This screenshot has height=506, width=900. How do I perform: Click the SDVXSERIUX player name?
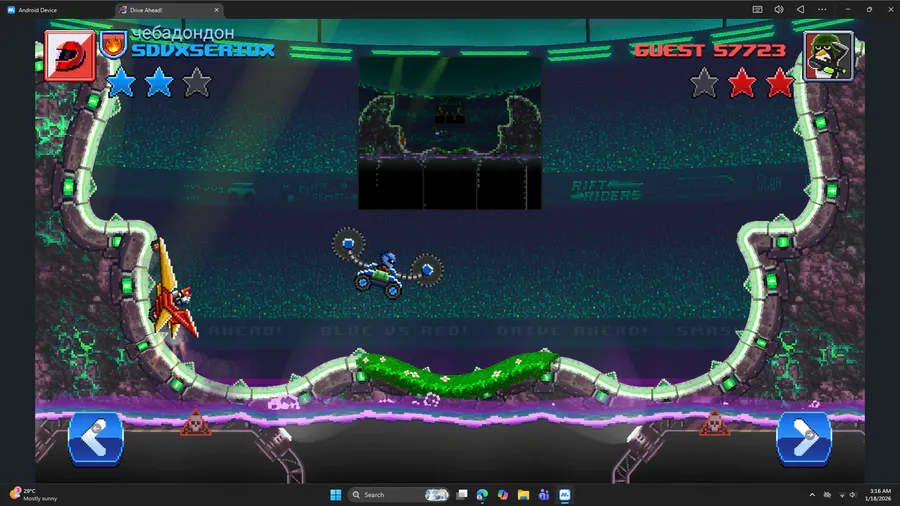203,50
